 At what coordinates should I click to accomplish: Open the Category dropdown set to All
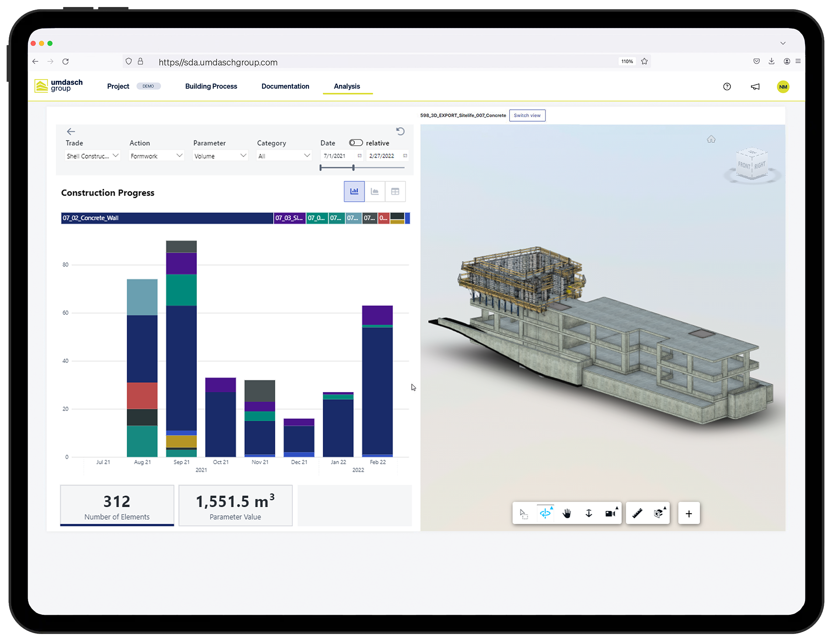click(x=283, y=155)
